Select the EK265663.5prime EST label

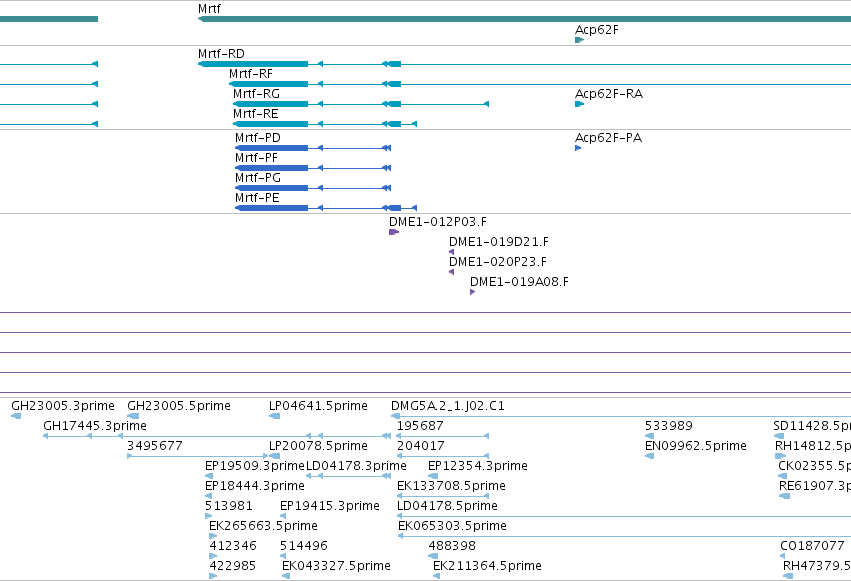click(x=264, y=526)
